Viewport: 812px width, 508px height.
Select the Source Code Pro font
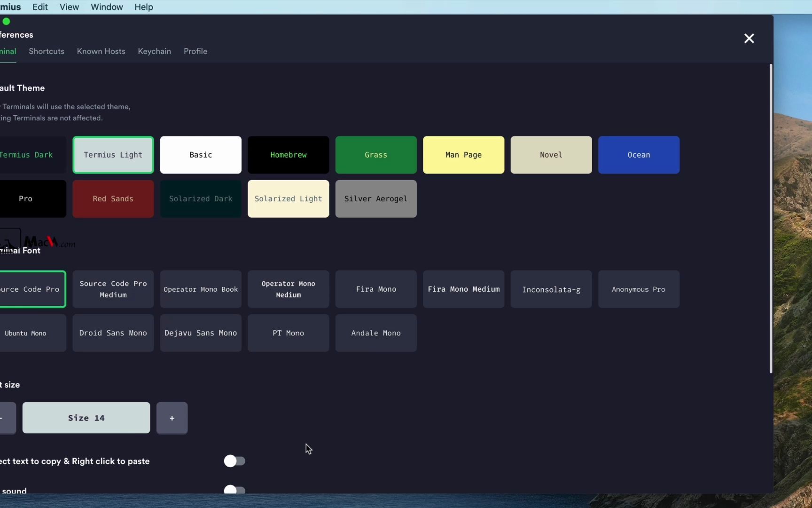(32, 289)
